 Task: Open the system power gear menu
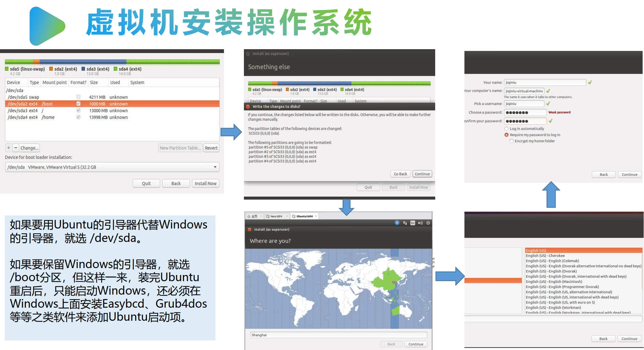pyautogui.click(x=428, y=223)
